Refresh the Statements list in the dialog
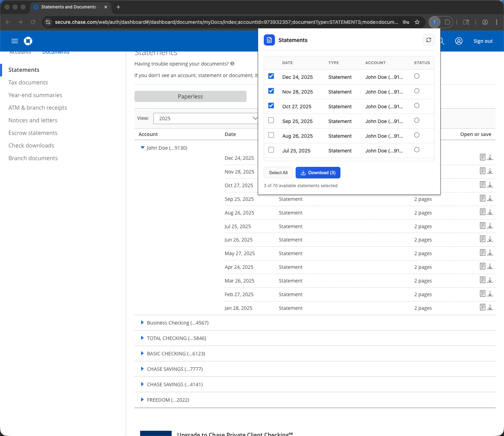 point(429,40)
